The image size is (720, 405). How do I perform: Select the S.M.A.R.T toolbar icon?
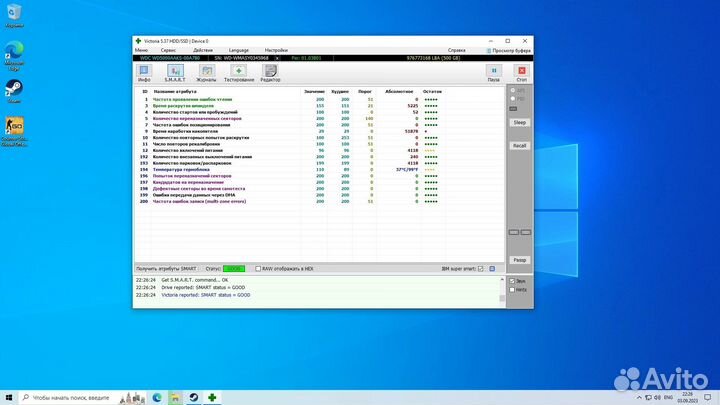coord(175,73)
